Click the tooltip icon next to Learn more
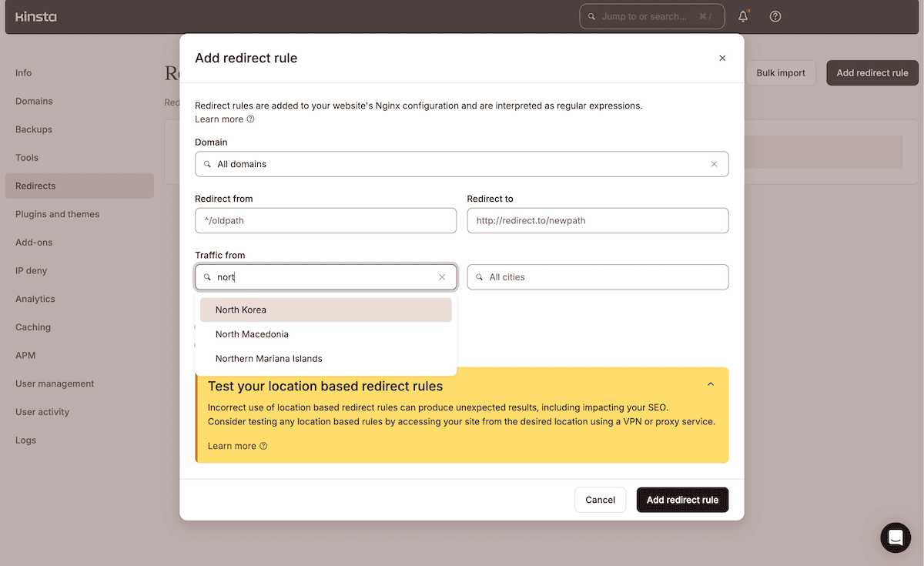This screenshot has width=924, height=566. click(x=248, y=119)
